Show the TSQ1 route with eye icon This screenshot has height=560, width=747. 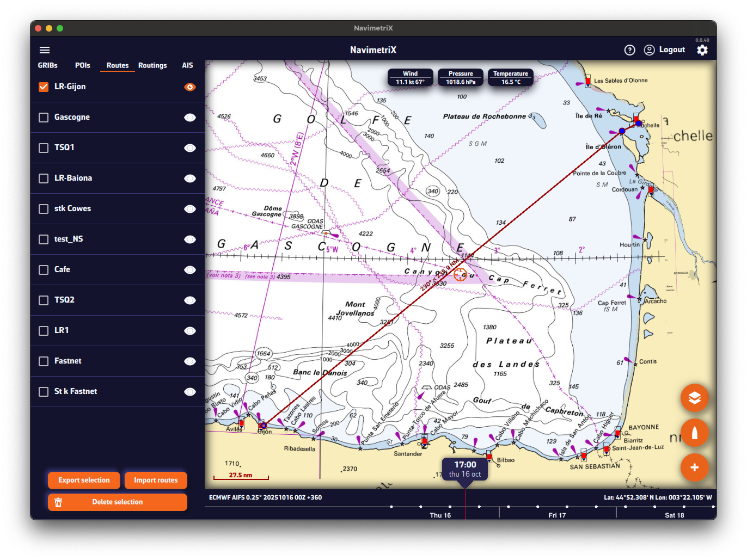pyautogui.click(x=189, y=148)
